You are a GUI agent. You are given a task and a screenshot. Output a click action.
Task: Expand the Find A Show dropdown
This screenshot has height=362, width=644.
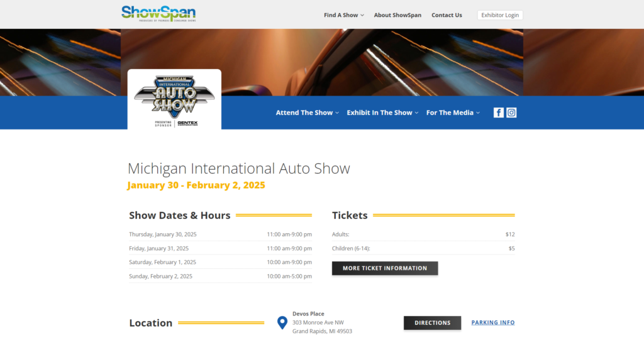pyautogui.click(x=344, y=15)
